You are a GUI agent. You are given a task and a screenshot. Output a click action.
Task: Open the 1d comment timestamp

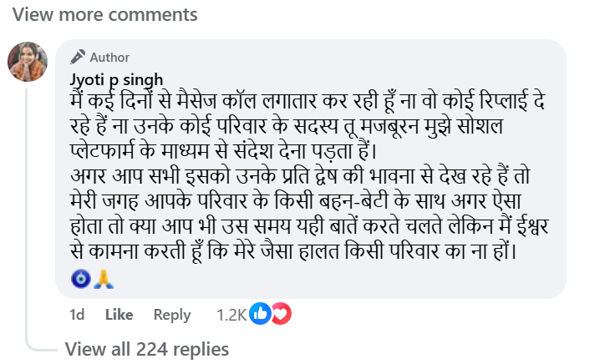77,315
